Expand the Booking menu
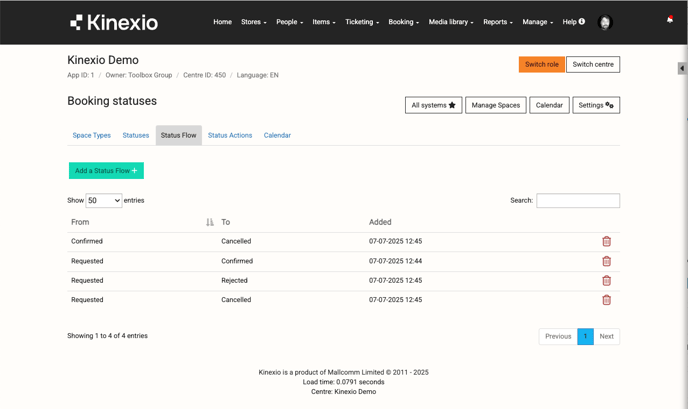 pyautogui.click(x=403, y=22)
